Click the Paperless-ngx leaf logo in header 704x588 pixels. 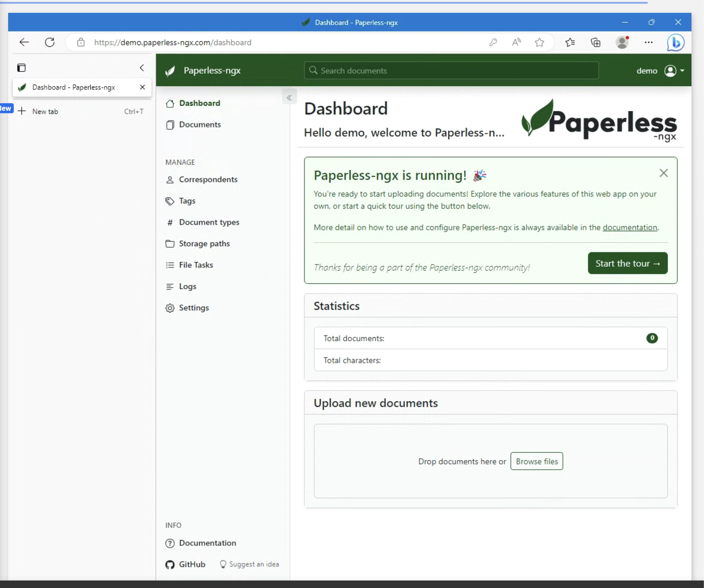(x=170, y=71)
